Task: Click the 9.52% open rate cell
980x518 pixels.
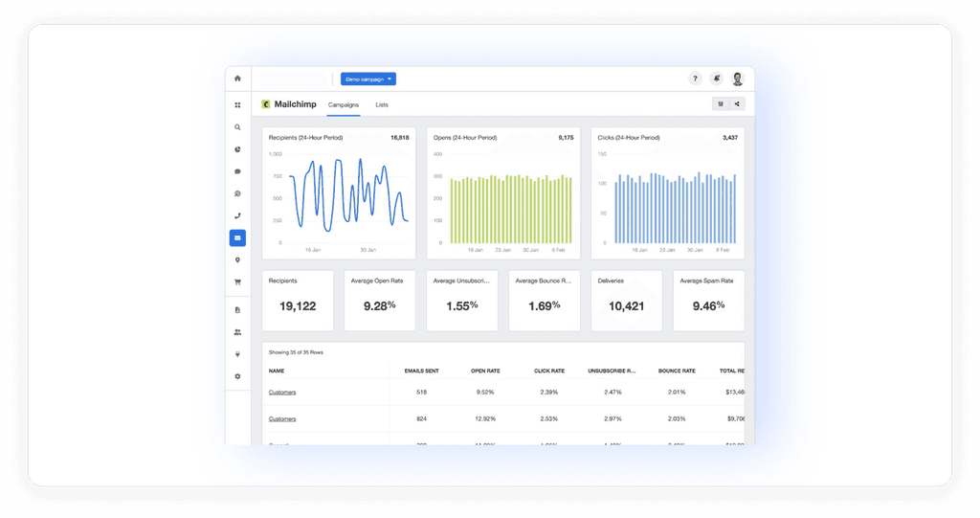Action: tap(485, 393)
